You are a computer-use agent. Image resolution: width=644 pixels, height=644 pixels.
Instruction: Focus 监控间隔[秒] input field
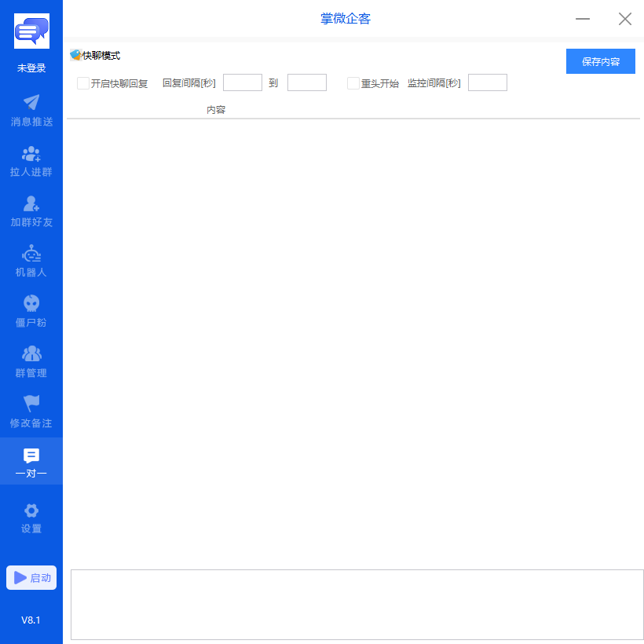[488, 82]
